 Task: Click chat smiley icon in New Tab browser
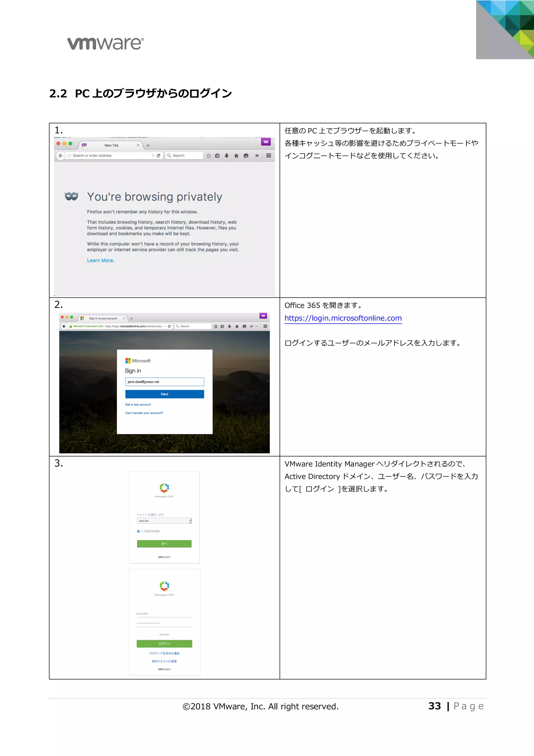coord(246,156)
